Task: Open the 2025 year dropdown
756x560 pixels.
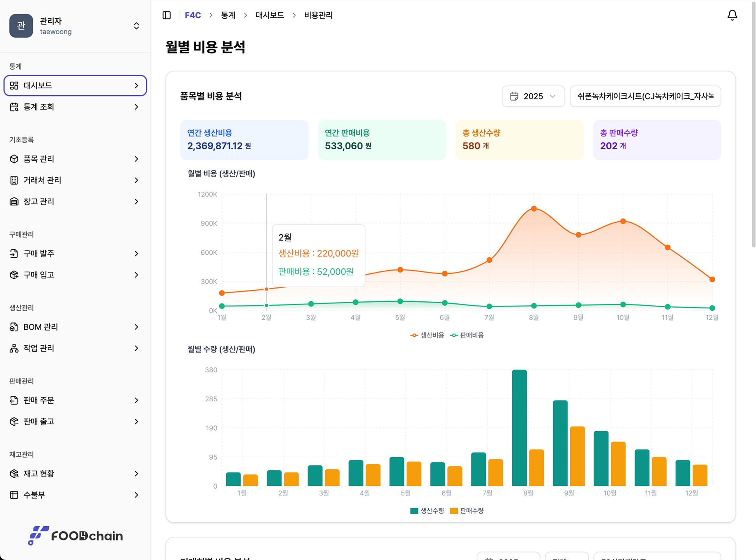Action: click(533, 96)
